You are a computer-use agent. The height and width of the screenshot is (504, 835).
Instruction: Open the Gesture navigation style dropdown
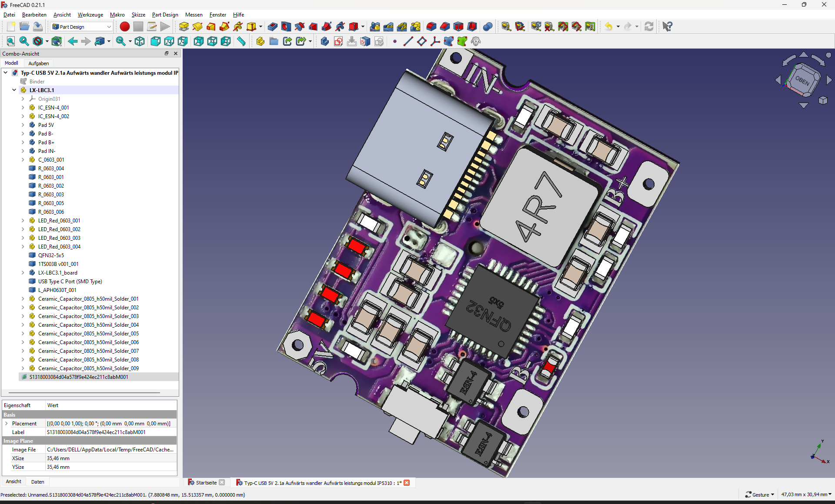pos(760,494)
